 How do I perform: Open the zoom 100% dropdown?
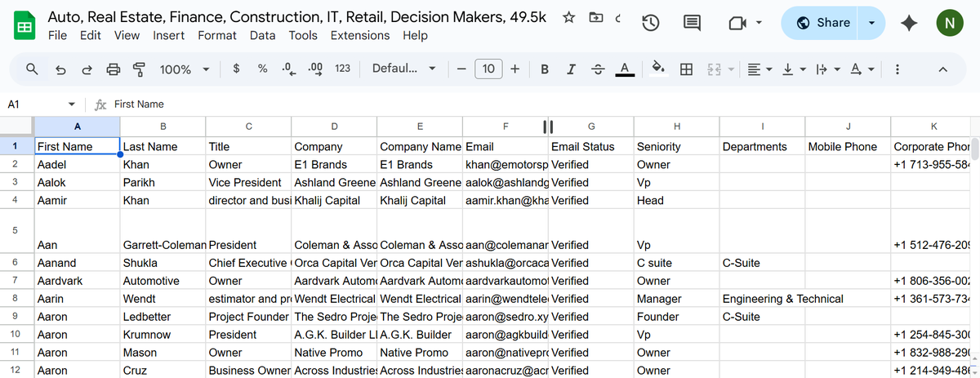pos(184,69)
